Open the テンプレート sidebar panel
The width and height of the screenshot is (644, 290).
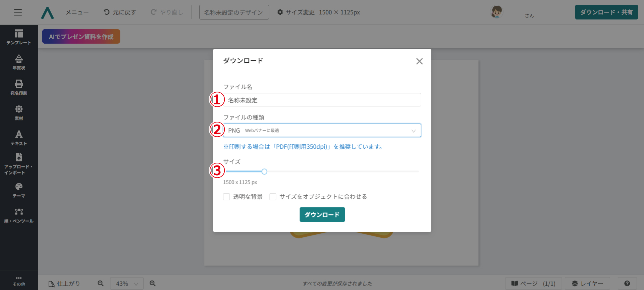19,37
